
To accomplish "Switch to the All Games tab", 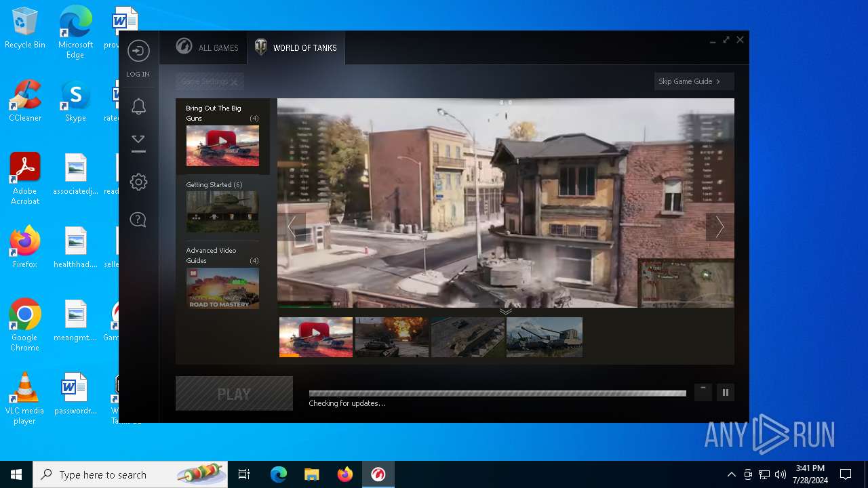I will tap(207, 47).
